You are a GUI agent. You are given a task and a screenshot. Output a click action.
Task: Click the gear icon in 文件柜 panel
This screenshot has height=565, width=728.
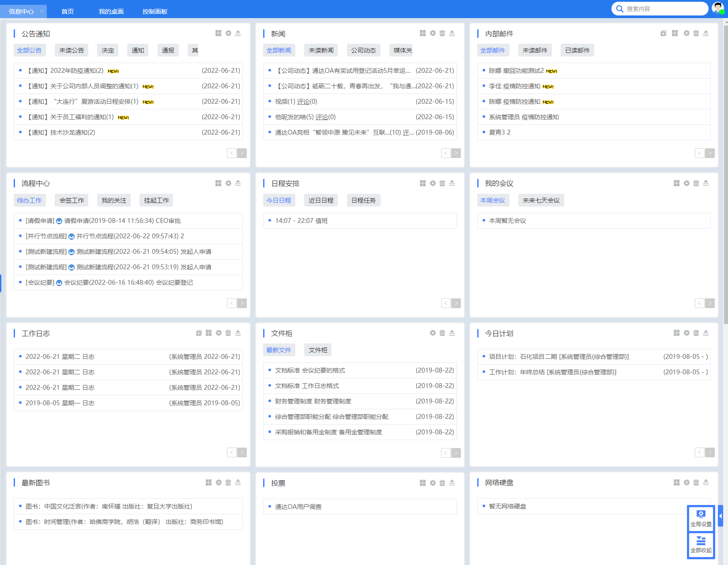click(433, 333)
